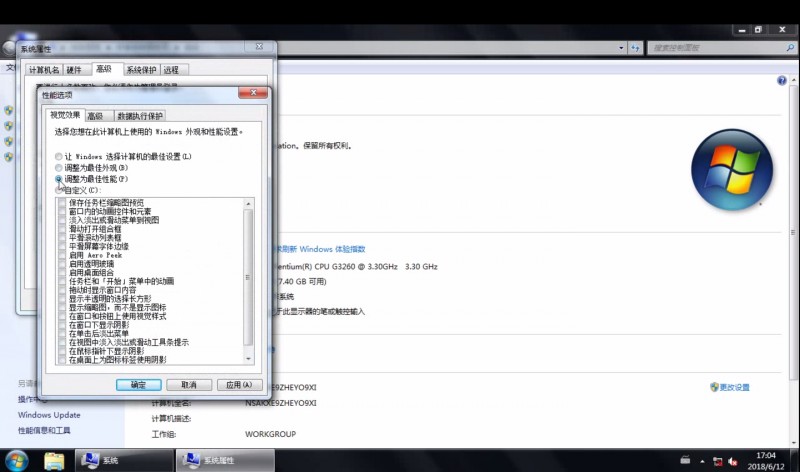Click the 取消 button
The image size is (800, 472).
point(189,385)
